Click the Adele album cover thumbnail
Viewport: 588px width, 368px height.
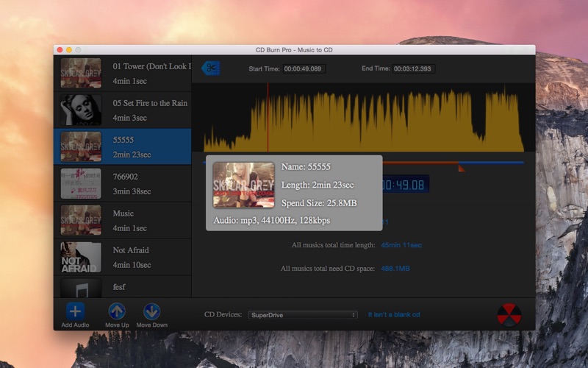pos(81,110)
